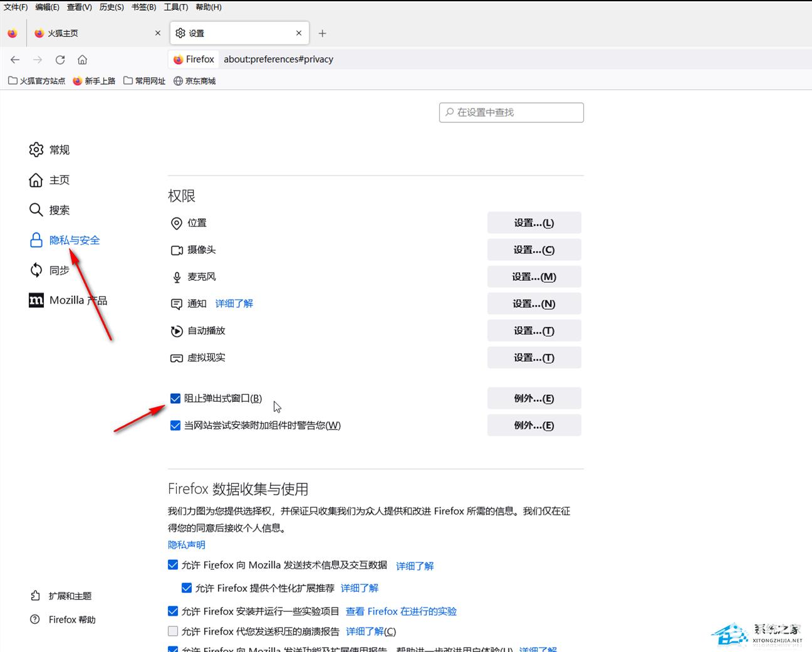
Task: Enable 允许 Firefox 代您发送积压的崩溃报告
Action: [x=173, y=631]
